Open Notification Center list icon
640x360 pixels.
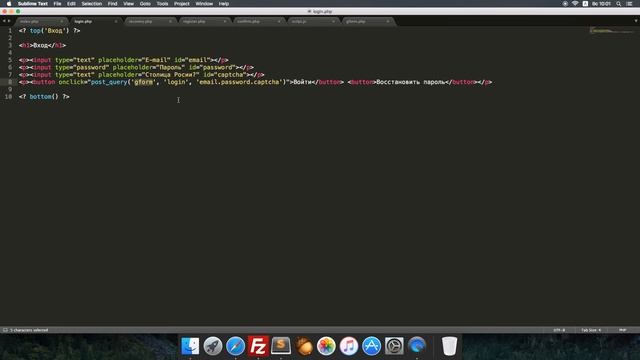point(629,4)
